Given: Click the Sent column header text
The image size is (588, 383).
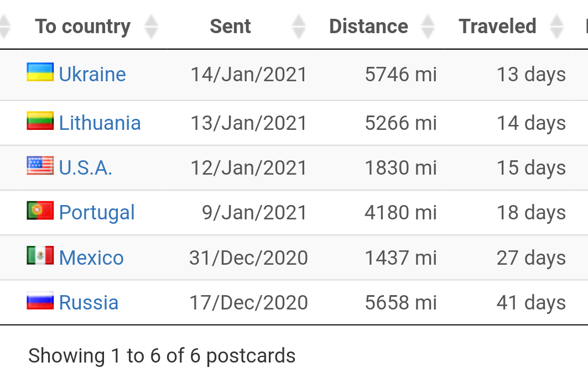Looking at the screenshot, I should click(230, 26).
